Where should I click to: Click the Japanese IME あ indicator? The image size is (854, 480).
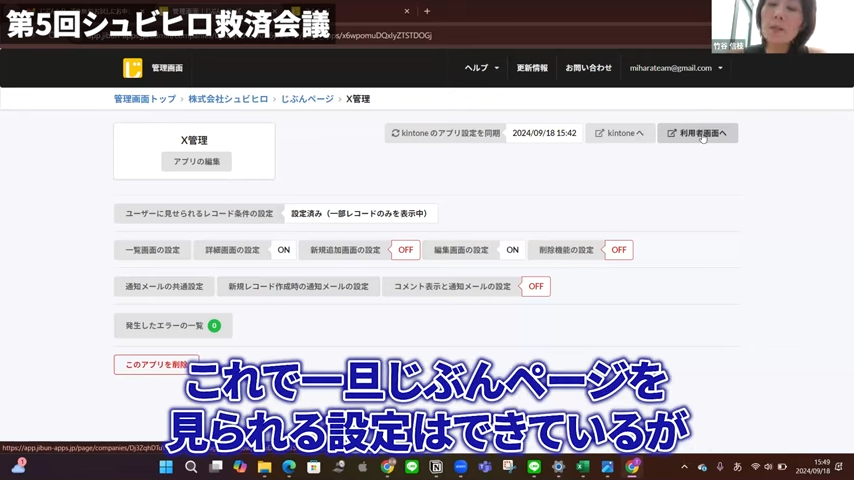[x=737, y=467]
